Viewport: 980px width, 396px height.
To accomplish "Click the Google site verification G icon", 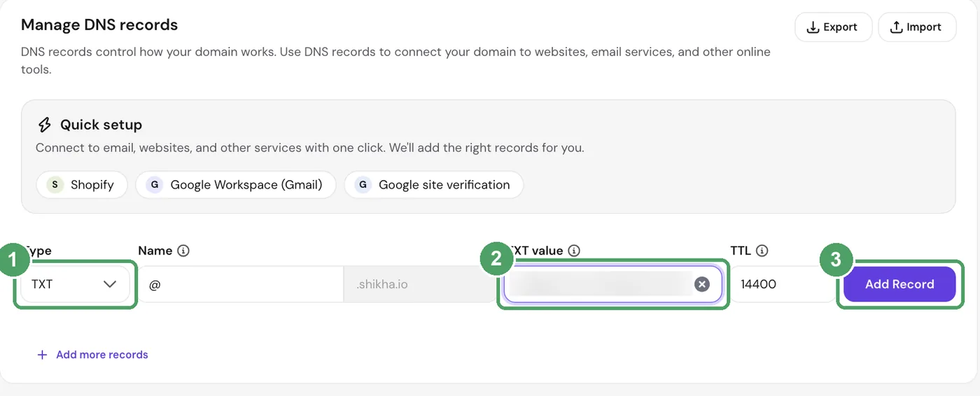I will tap(363, 185).
